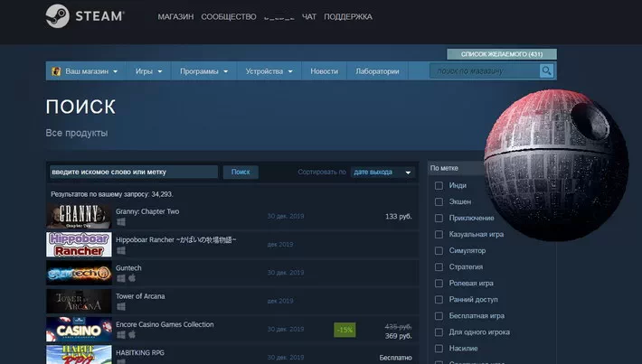
Task: Open the ЧАТ menu item
Action: pyautogui.click(x=309, y=17)
